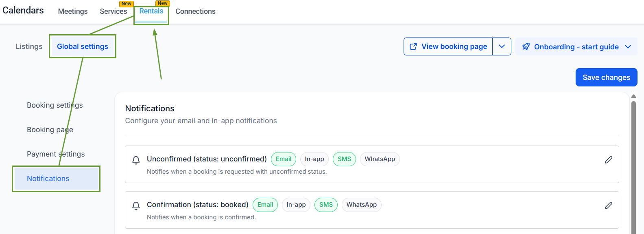Toggle Email channel for Confirmation notification
644x234 pixels.
[x=265, y=205]
